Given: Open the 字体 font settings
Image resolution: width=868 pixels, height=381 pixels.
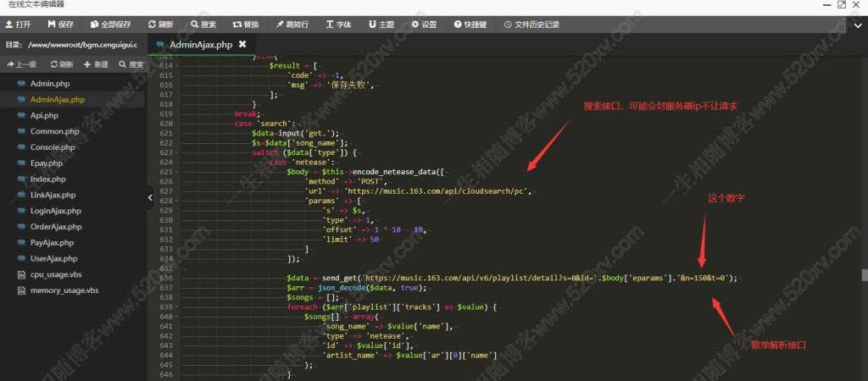Looking at the screenshot, I should 339,25.
